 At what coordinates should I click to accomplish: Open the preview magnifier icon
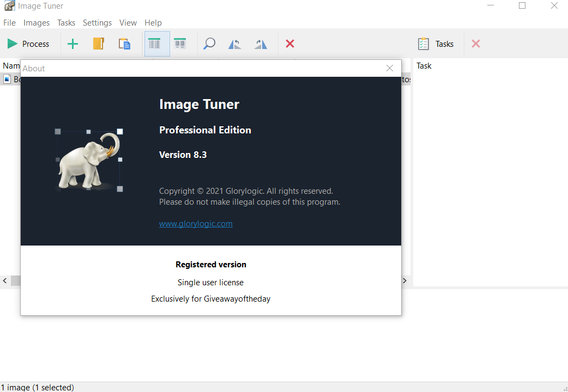[209, 44]
